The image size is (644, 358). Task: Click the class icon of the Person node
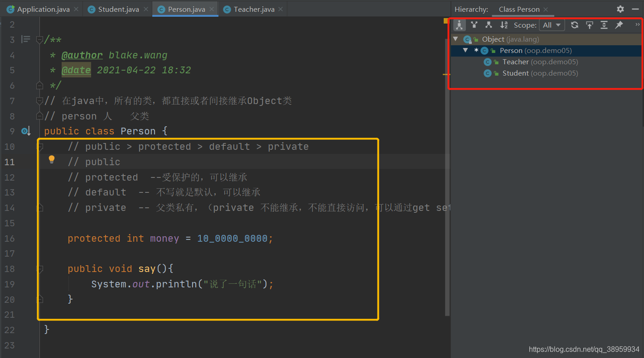(x=484, y=51)
